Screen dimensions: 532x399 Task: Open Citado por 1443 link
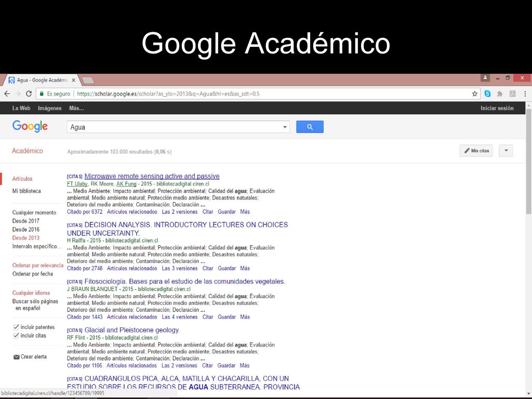[85, 317]
